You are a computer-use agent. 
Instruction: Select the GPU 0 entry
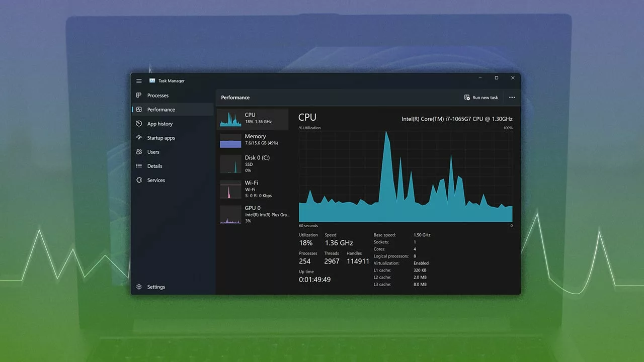click(x=253, y=214)
